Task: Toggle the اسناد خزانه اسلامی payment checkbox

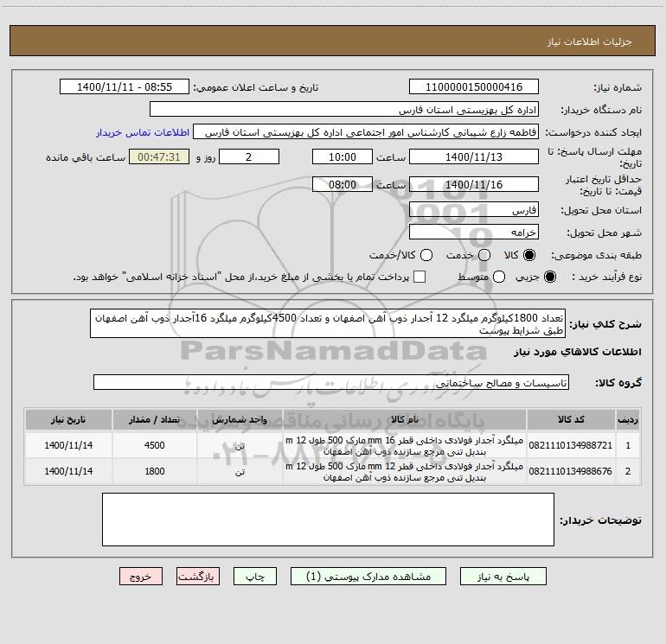Action: coord(419,277)
